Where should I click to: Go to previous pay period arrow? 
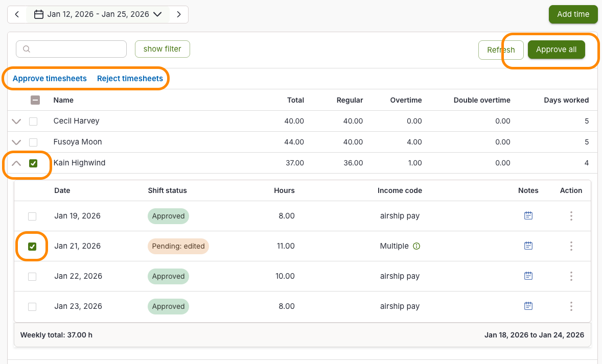tap(17, 15)
